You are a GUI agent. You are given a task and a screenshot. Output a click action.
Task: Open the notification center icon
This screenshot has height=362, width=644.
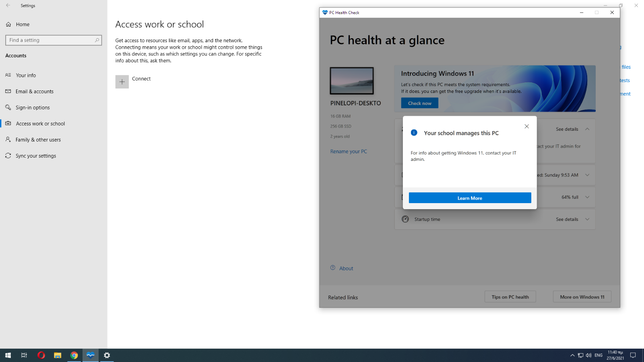click(x=633, y=355)
